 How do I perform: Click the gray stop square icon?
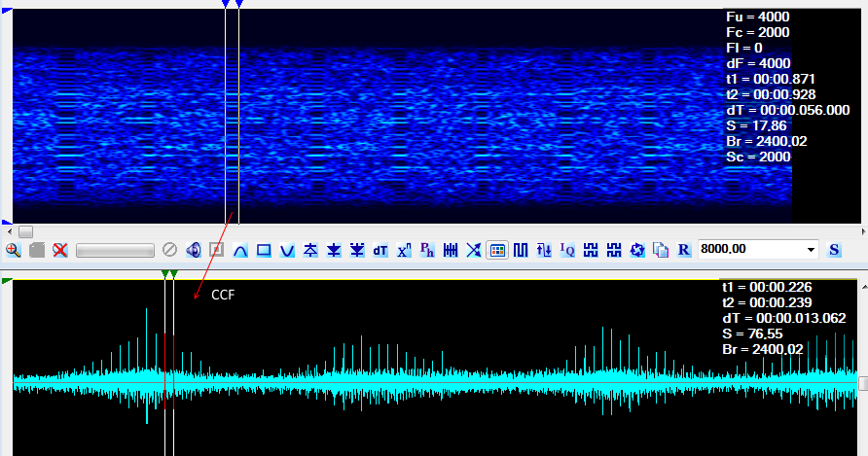coord(37,250)
